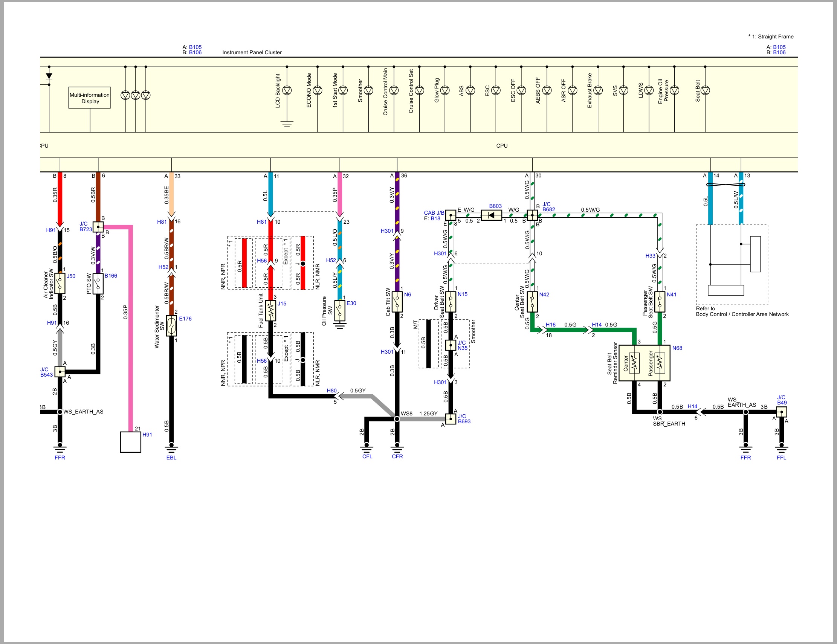Open the J50 connector link
The image size is (837, 644).
tap(71, 276)
